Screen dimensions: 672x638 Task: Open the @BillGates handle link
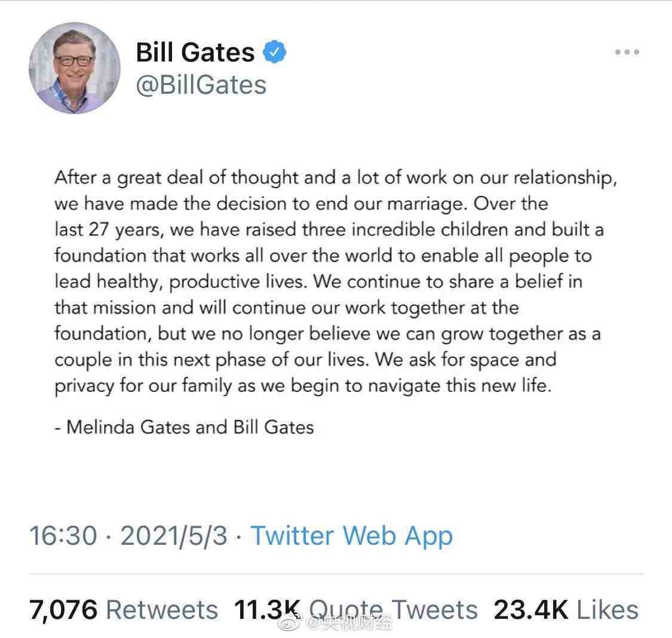point(201,85)
